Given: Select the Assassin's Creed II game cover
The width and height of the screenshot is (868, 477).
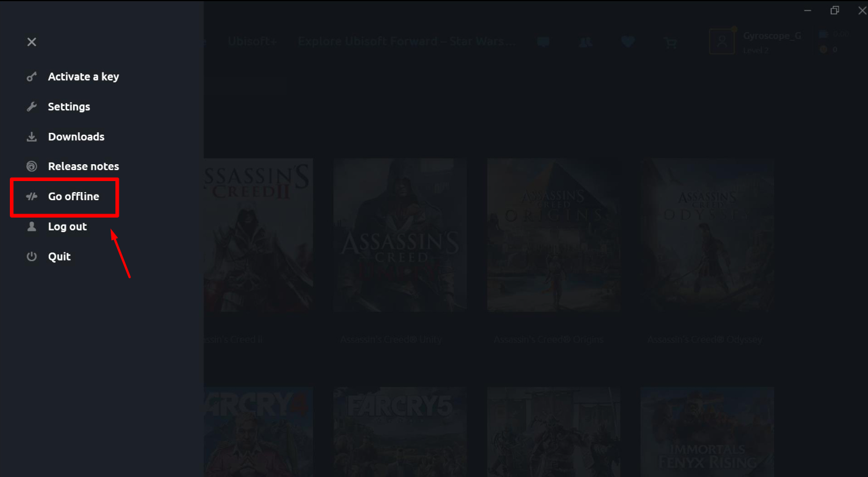Looking at the screenshot, I should click(259, 235).
